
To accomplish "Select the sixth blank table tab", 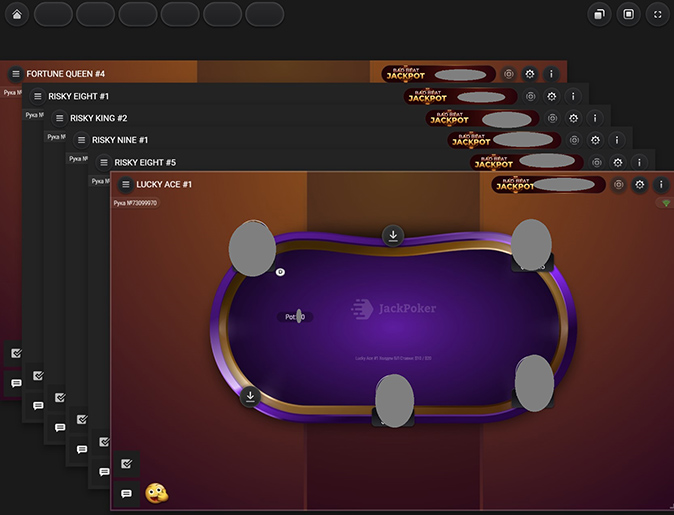I will click(264, 15).
